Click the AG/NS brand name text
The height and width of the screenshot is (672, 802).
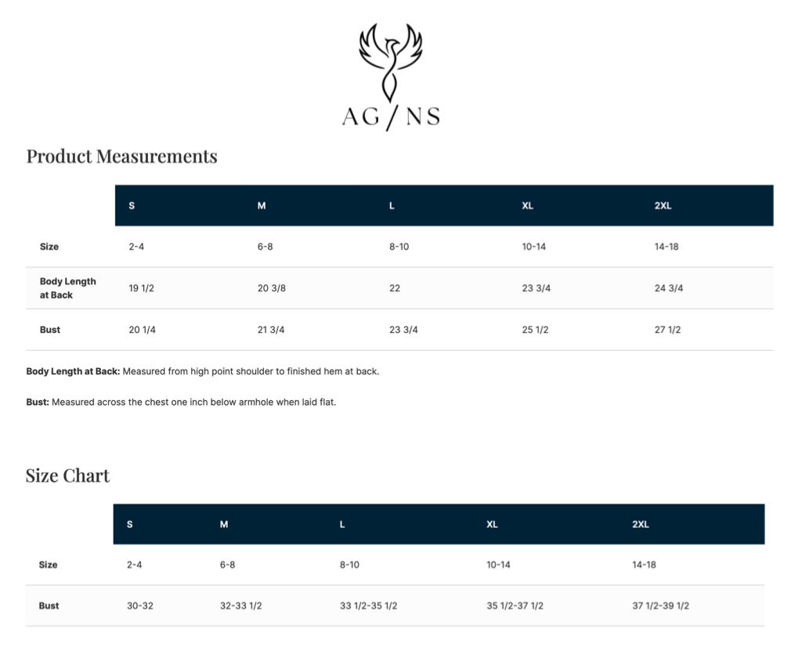coord(390,117)
